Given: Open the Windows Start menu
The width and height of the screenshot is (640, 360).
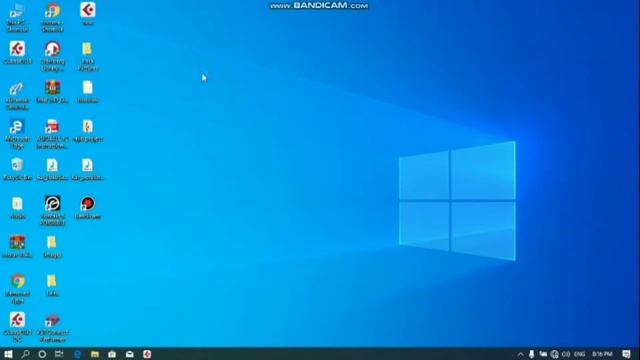Looking at the screenshot, I should (x=8, y=354).
